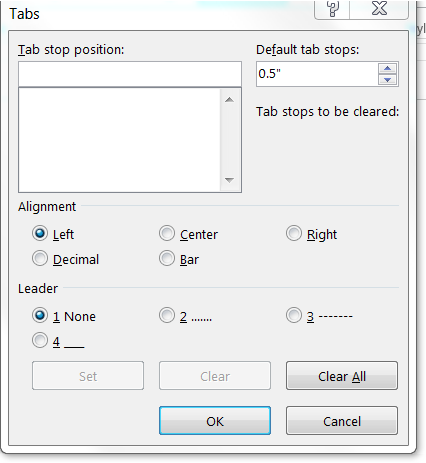
Task: Choose Bar alignment option
Action: click(167, 258)
